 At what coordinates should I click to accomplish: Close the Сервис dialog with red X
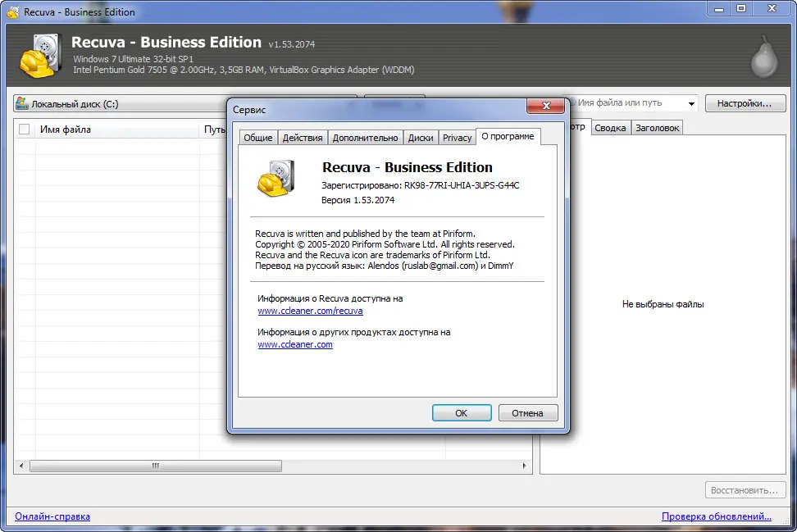point(546,105)
